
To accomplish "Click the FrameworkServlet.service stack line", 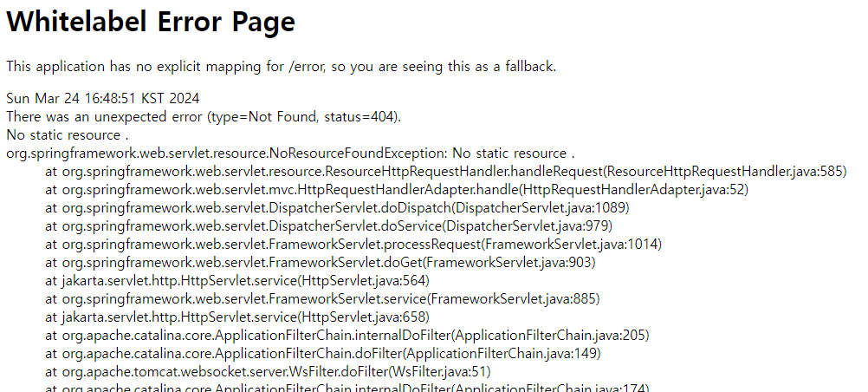I will [322, 298].
